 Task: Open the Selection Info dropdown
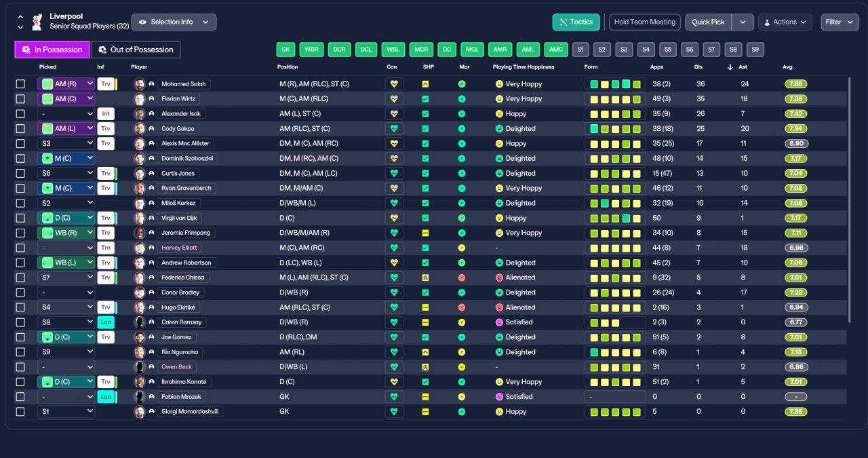click(174, 22)
